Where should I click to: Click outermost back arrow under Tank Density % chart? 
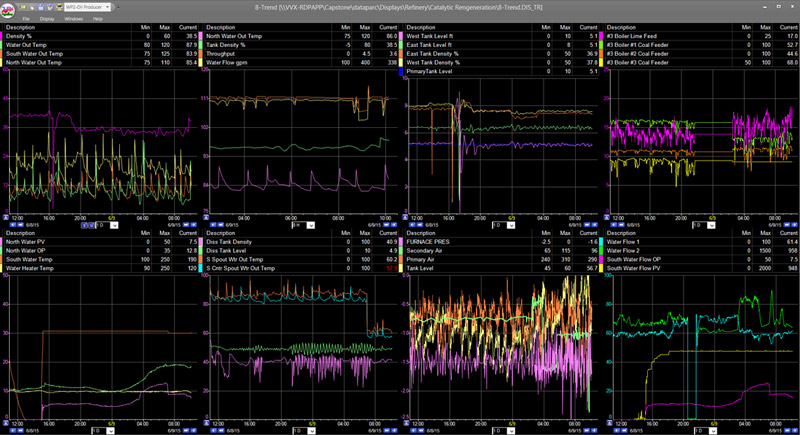[213, 225]
